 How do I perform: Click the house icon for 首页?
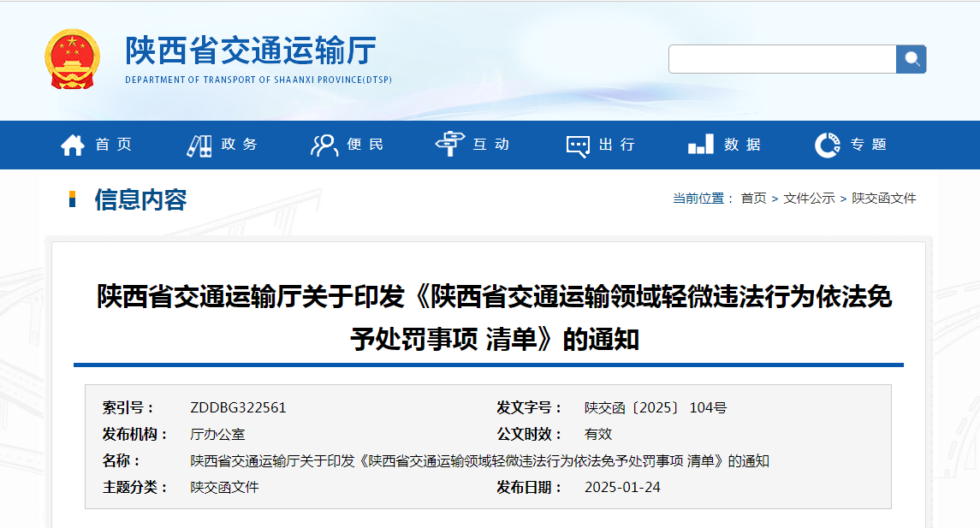pos(73,145)
